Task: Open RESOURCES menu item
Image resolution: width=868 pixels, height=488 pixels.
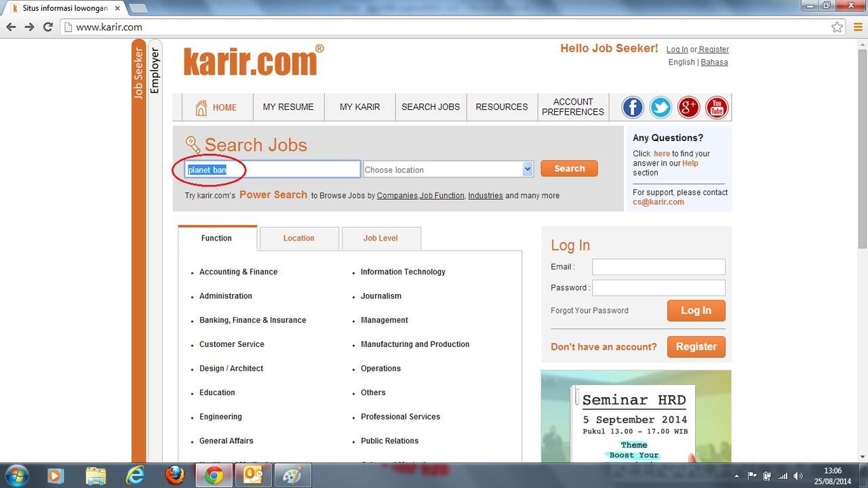Action: (502, 107)
